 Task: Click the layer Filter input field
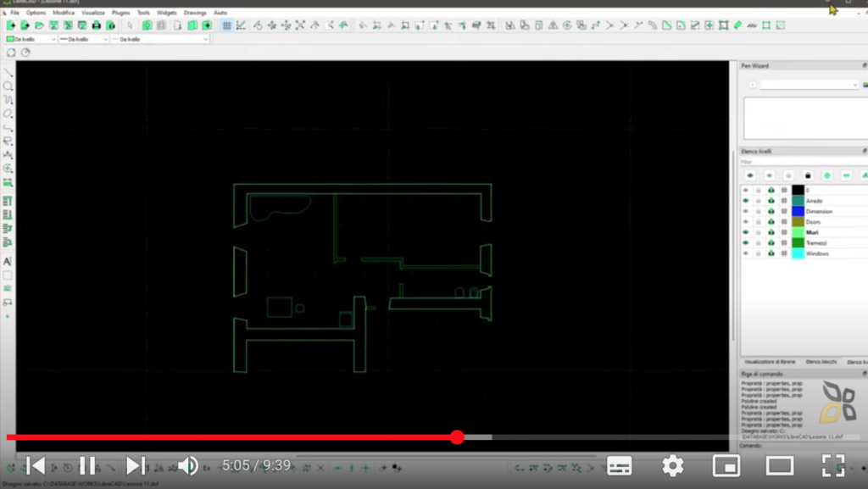803,162
